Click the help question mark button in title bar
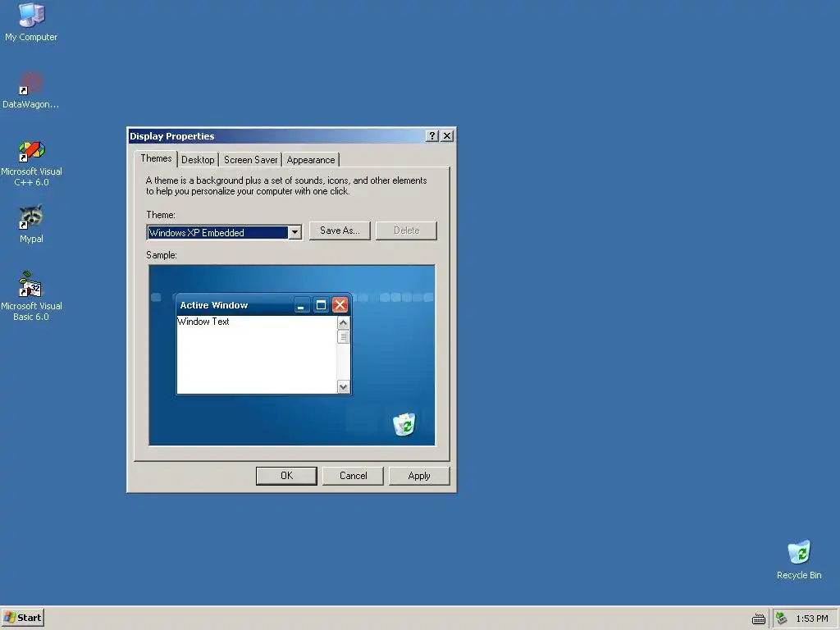 pos(431,136)
